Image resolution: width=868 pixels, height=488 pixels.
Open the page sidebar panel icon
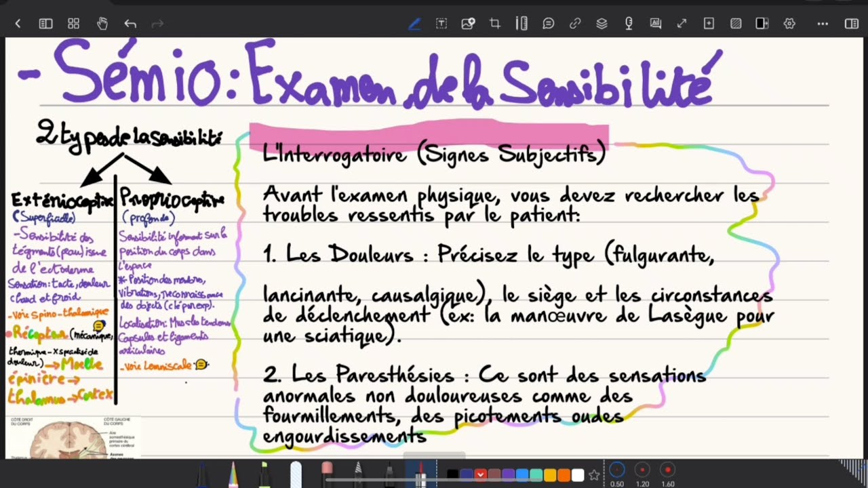pyautogui.click(x=45, y=24)
